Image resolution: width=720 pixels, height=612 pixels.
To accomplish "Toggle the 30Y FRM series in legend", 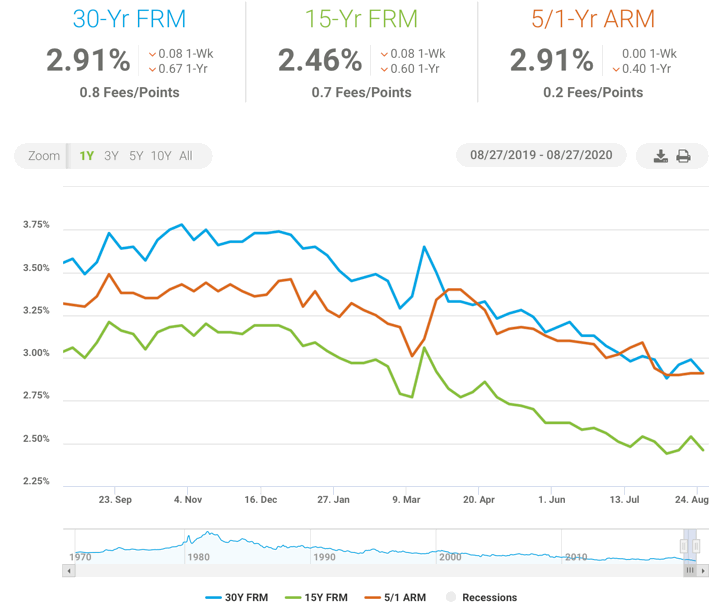I will tap(236, 597).
